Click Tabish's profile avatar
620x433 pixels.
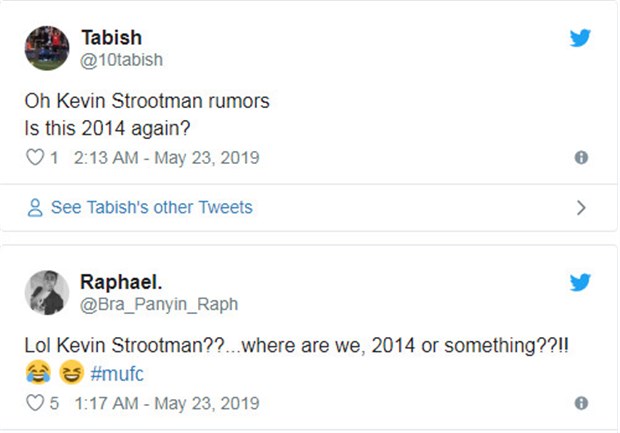coord(47,48)
